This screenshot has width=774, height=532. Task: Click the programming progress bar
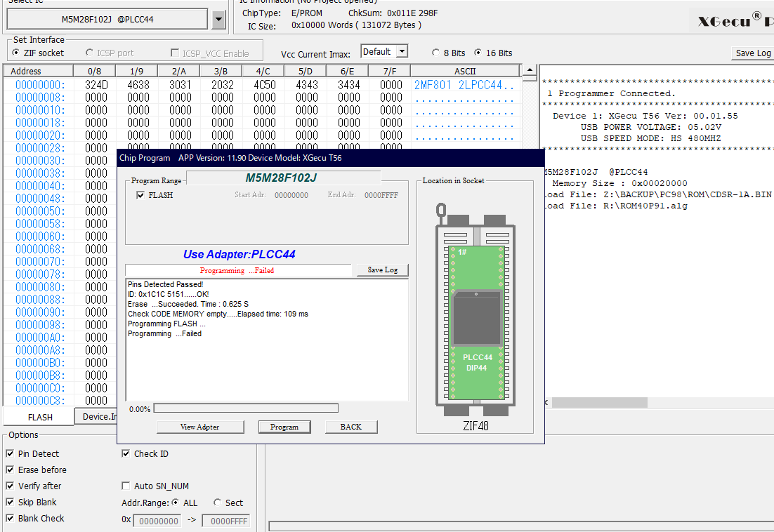pos(245,408)
